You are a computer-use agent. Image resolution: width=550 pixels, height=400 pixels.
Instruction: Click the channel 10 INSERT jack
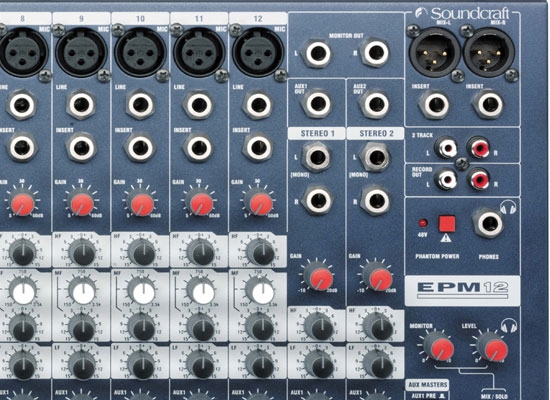(140, 147)
